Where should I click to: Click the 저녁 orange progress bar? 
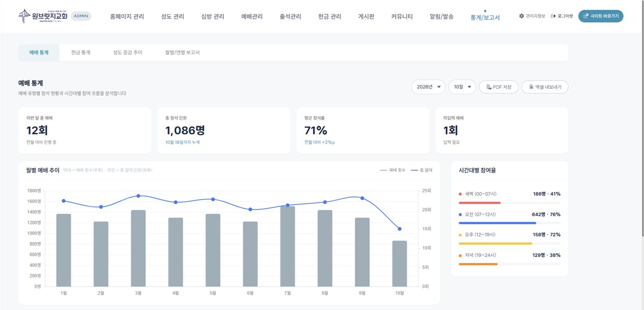[478, 264]
